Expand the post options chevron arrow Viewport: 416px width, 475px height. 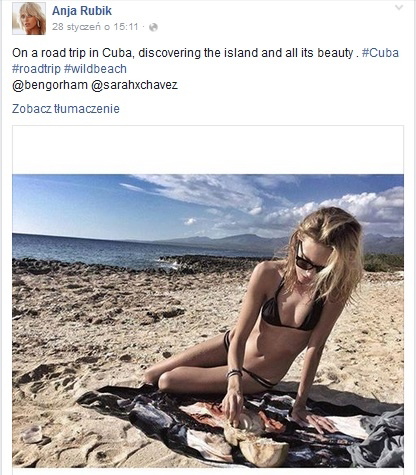pyautogui.click(x=399, y=7)
